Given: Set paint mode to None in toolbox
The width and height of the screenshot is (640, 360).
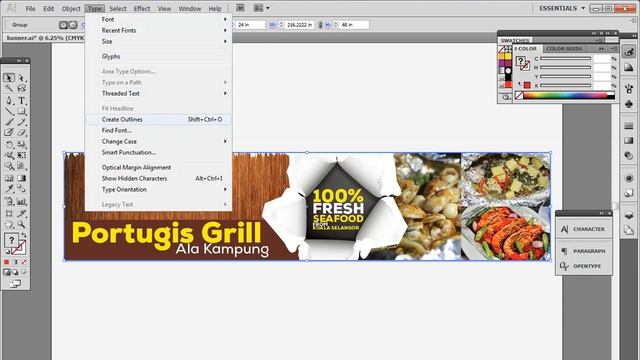Looking at the screenshot, I should point(24,262).
